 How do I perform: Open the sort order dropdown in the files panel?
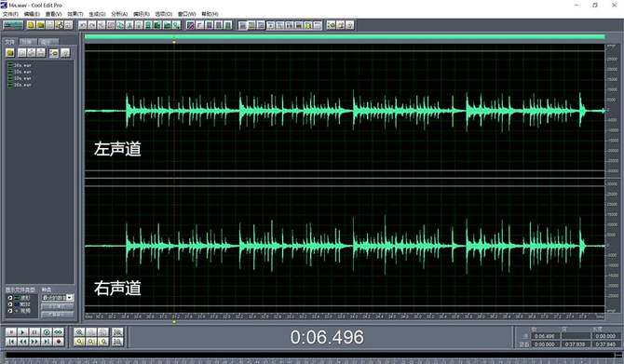tap(58, 298)
